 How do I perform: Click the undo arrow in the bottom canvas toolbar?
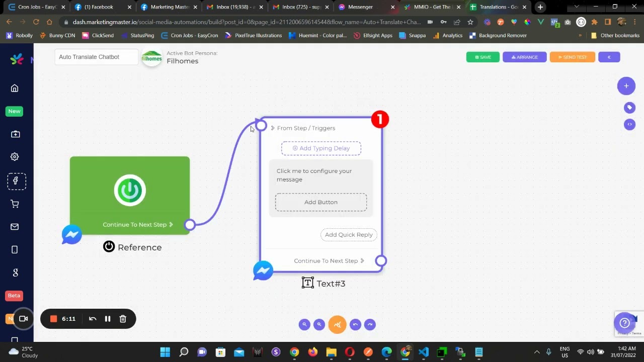point(355,325)
